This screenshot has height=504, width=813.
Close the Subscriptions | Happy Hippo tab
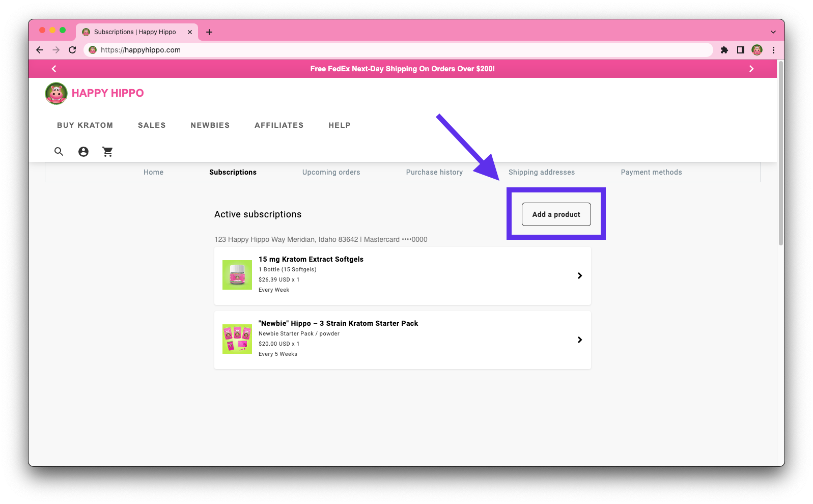tap(190, 32)
